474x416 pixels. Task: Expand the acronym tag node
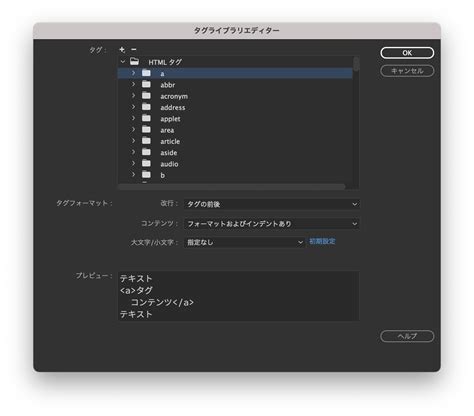133,96
